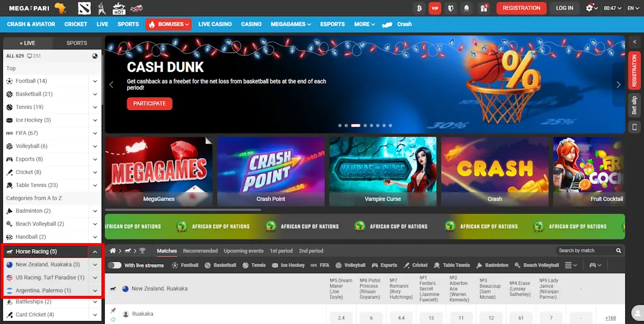Switch to the SPORTS sidebar tab
The width and height of the screenshot is (644, 324).
point(77,43)
